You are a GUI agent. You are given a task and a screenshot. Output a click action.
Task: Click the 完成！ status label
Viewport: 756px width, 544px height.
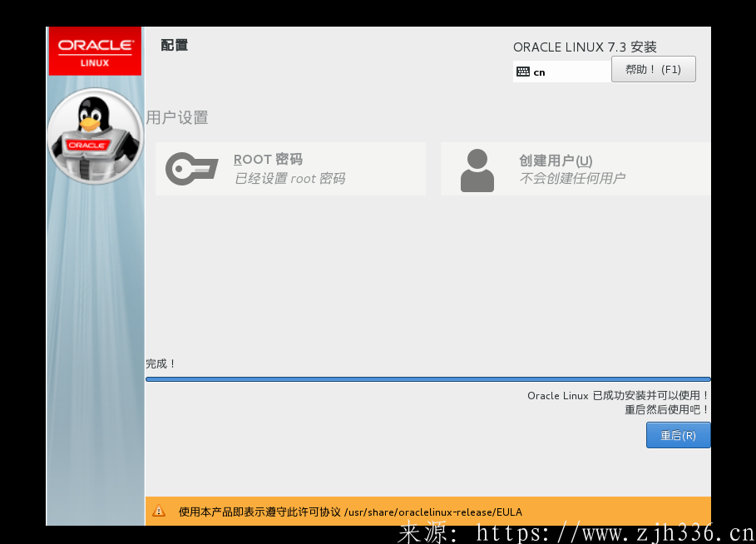161,363
